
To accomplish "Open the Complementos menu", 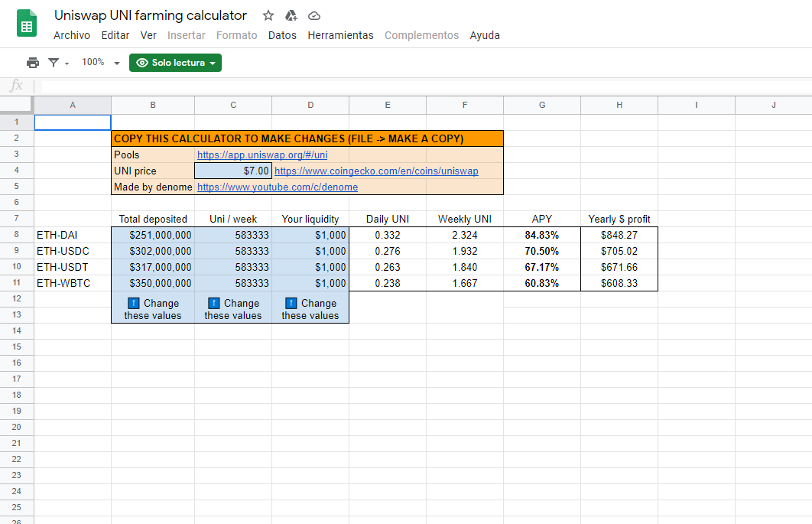I will click(421, 35).
